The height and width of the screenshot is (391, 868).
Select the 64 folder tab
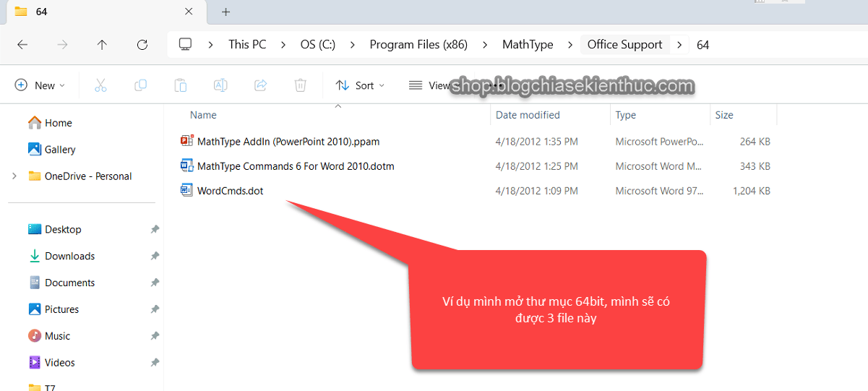tap(105, 12)
